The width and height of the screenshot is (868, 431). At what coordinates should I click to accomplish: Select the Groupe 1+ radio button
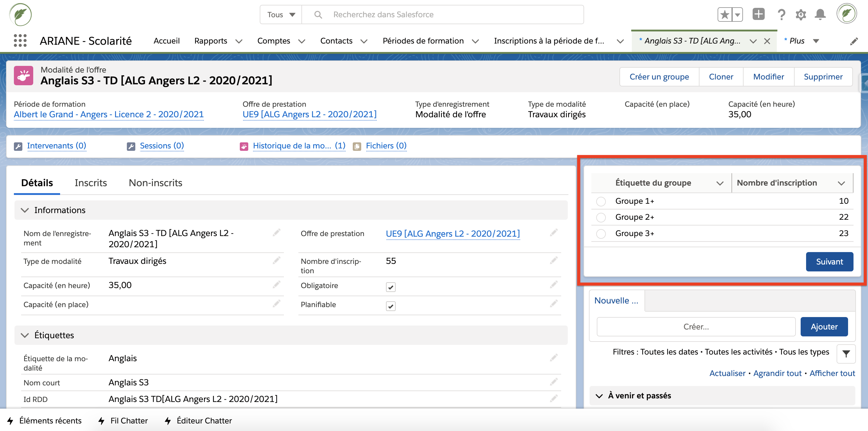(601, 201)
